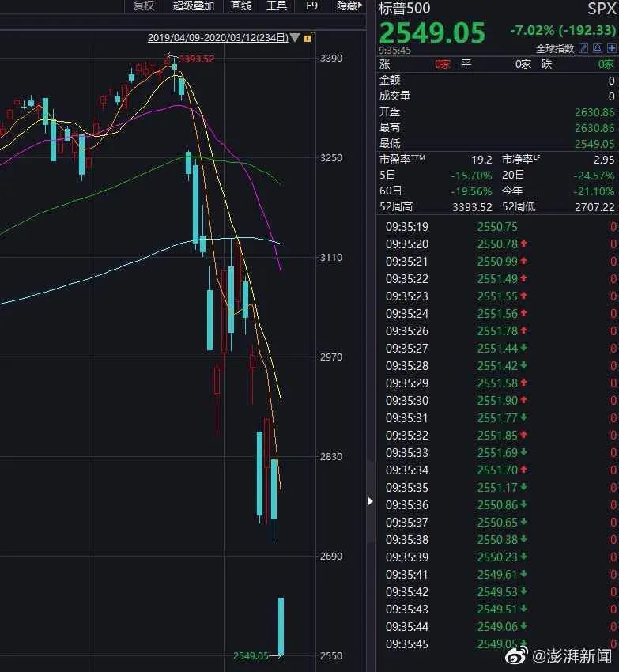Click the 20日 change -24.57%

pyautogui.click(x=594, y=176)
